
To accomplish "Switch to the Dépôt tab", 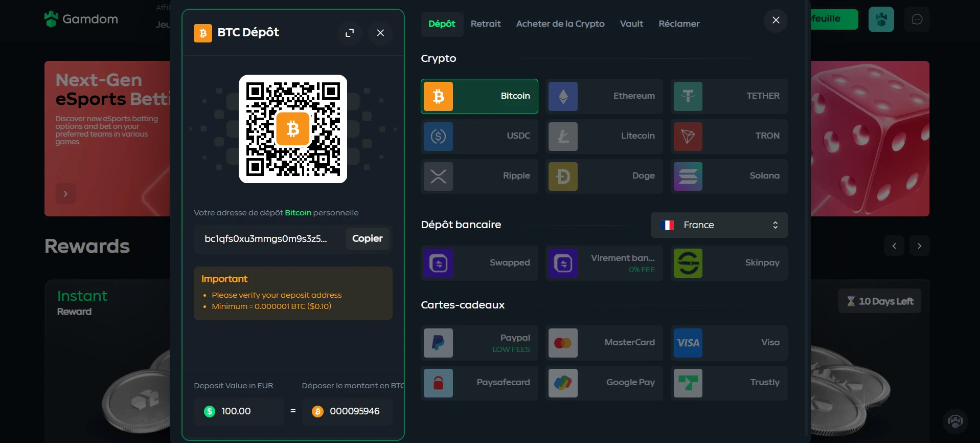I will [x=442, y=24].
